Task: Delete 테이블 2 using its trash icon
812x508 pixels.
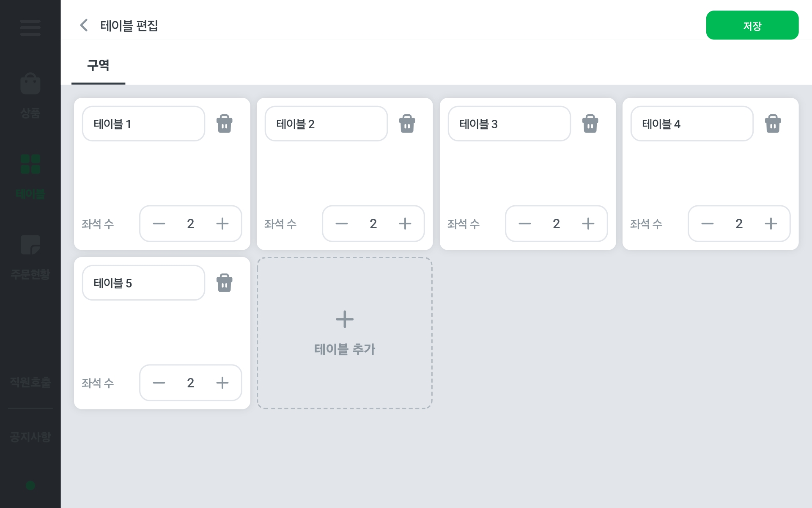Action: (407, 124)
